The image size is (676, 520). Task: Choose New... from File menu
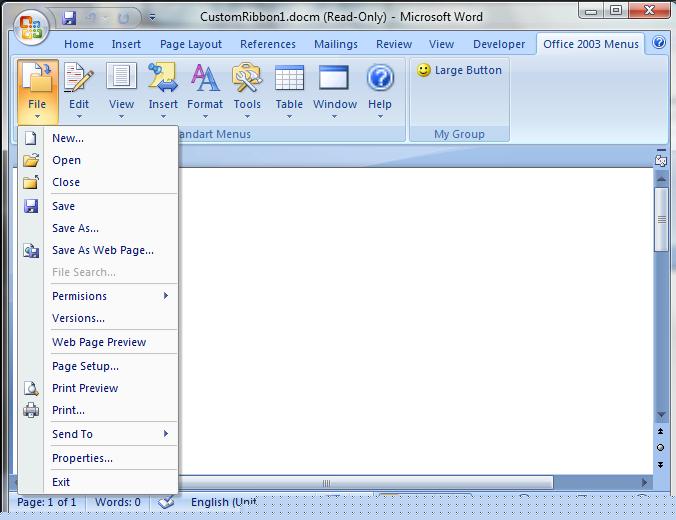pyautogui.click(x=98, y=138)
